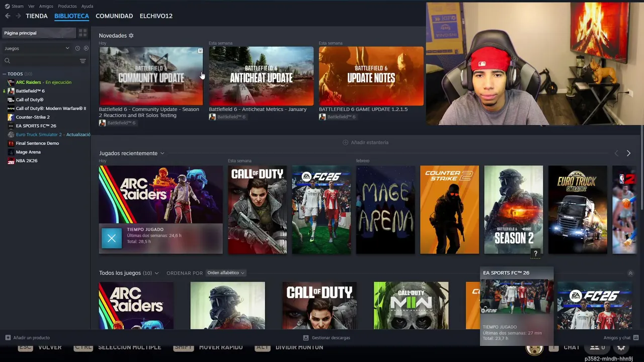
Task: Click the question mark badge on Battlefield Season 2
Action: pos(535,254)
